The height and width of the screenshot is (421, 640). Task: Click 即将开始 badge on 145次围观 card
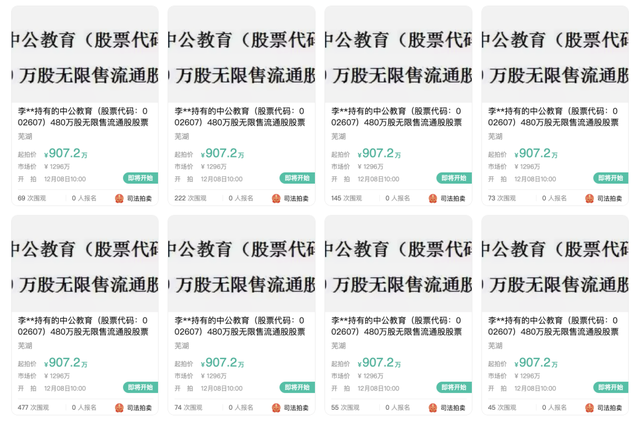click(x=454, y=178)
